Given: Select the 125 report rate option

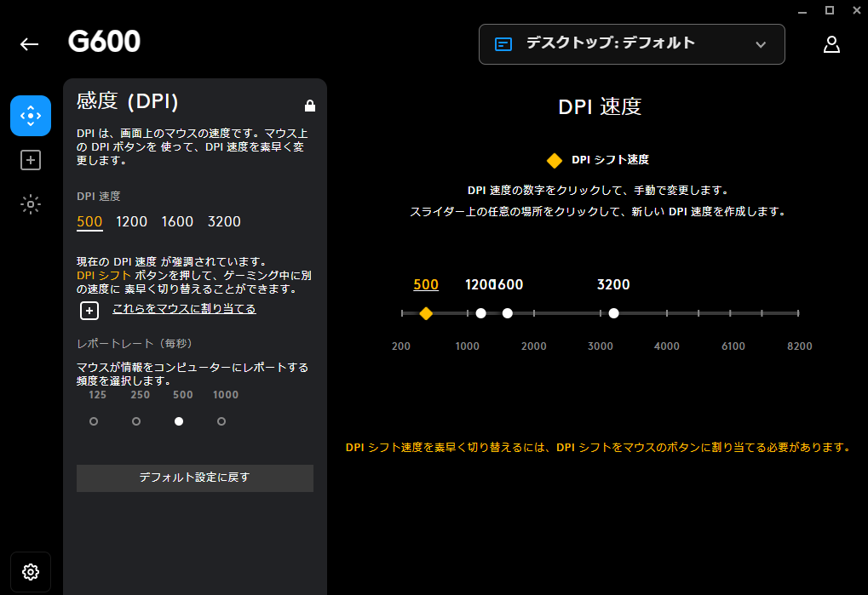Looking at the screenshot, I should pos(94,421).
